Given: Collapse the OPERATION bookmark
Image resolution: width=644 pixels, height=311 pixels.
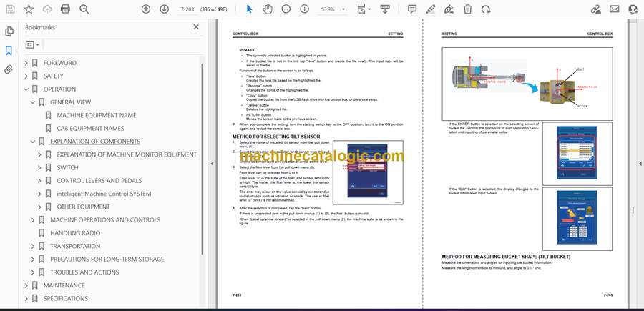Looking at the screenshot, I should (26, 89).
